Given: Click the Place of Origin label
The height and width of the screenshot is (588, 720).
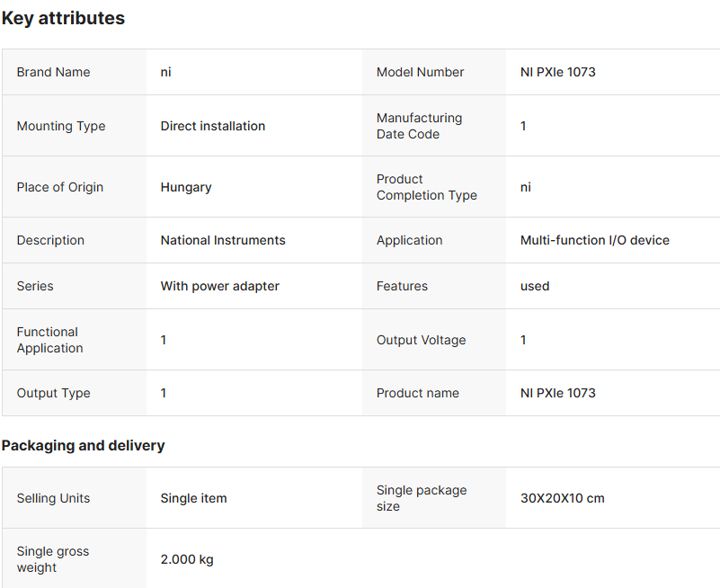Looking at the screenshot, I should [59, 187].
